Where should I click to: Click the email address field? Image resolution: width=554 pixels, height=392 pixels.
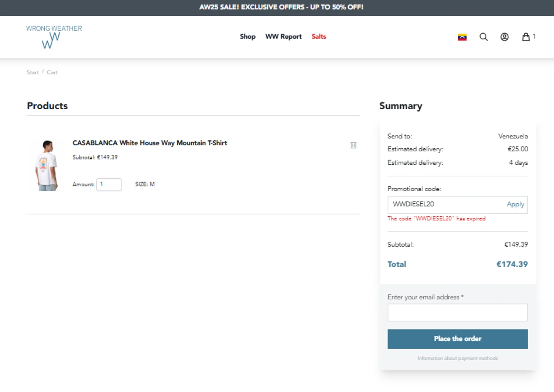point(457,313)
